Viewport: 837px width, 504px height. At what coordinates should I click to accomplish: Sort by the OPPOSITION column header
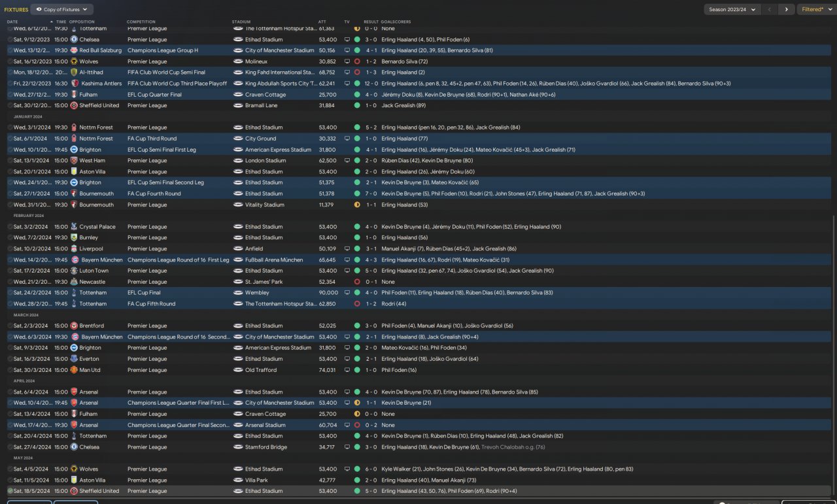[x=82, y=22]
